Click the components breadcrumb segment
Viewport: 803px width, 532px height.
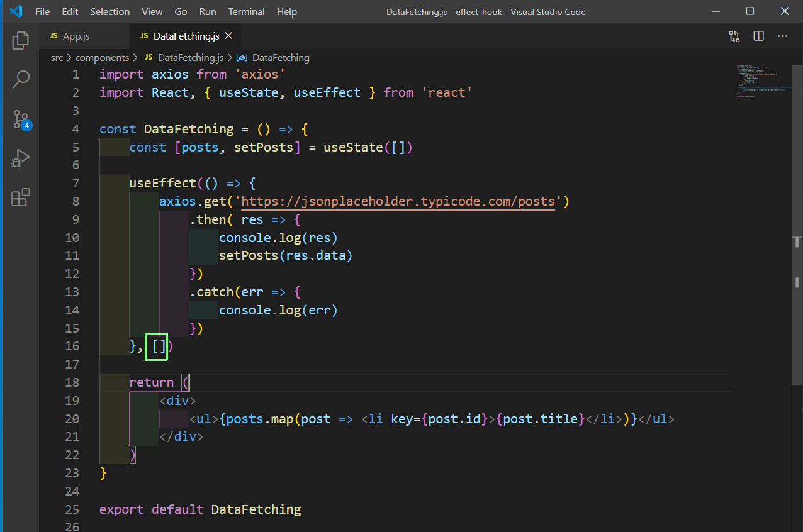coord(102,58)
